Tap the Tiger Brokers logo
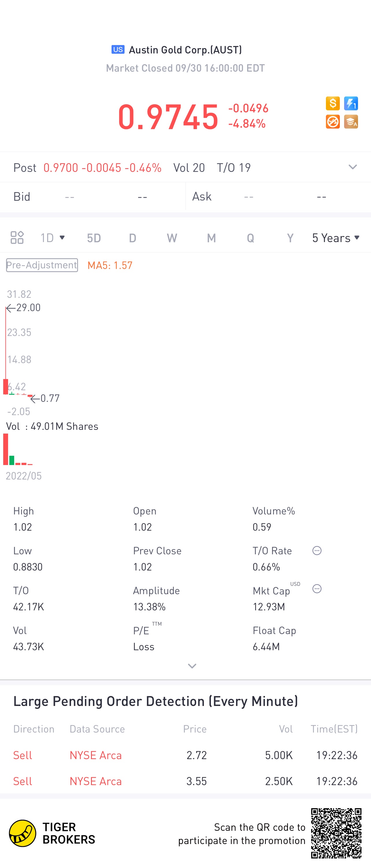371x868 pixels. (52, 833)
